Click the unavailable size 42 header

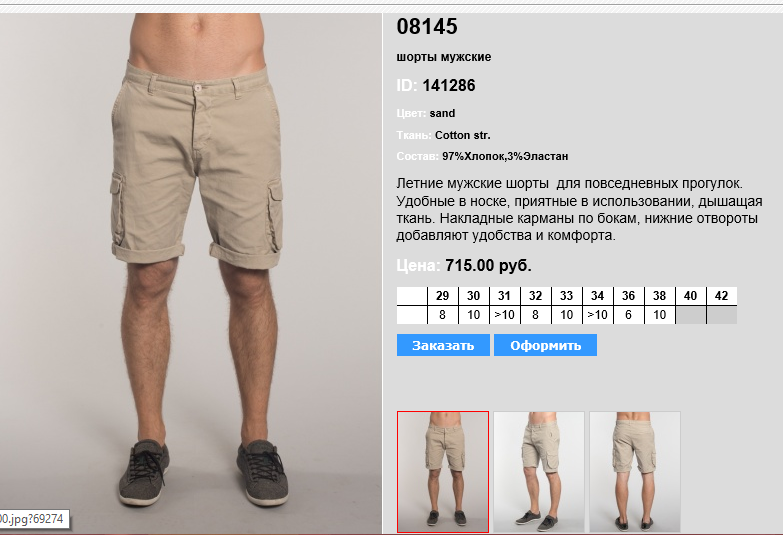722,296
